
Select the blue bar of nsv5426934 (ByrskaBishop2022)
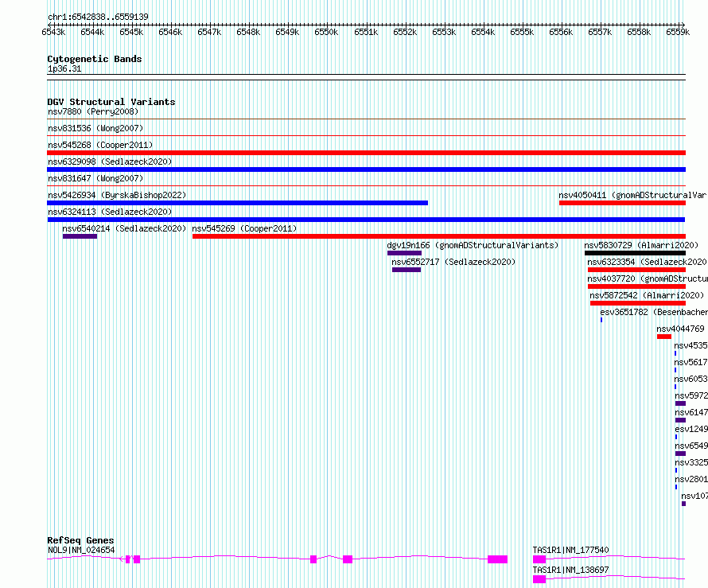coord(238,203)
